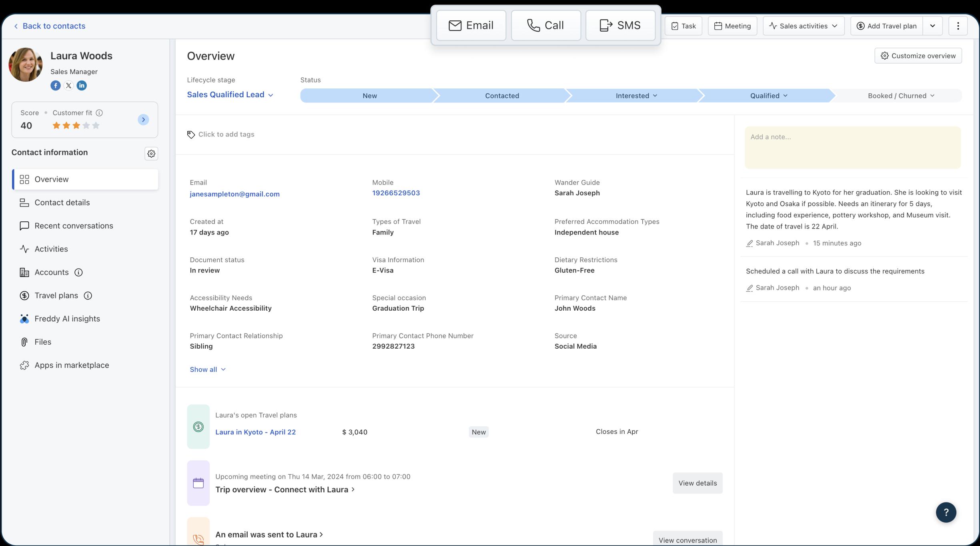Click Add Travel plan button
The image size is (980, 546).
pyautogui.click(x=887, y=26)
